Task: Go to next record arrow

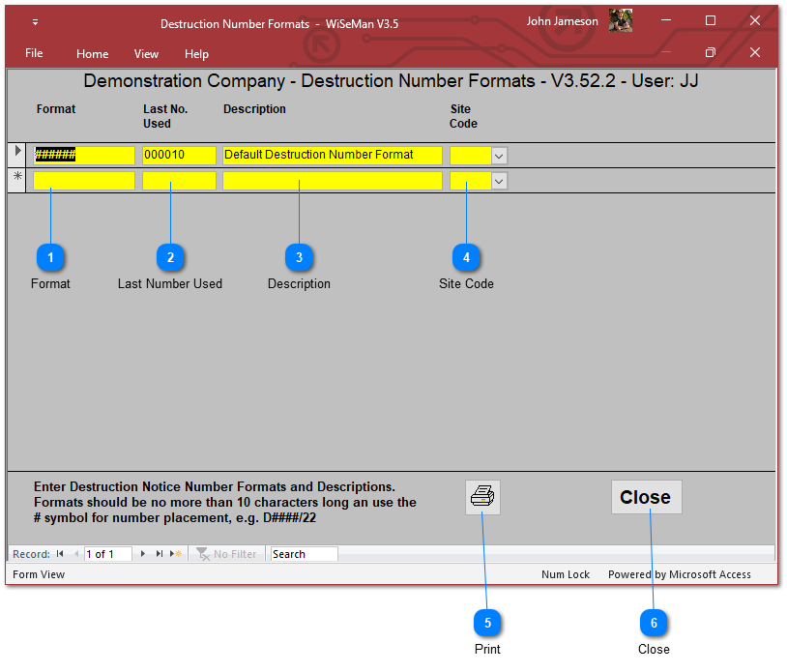Action: point(144,554)
